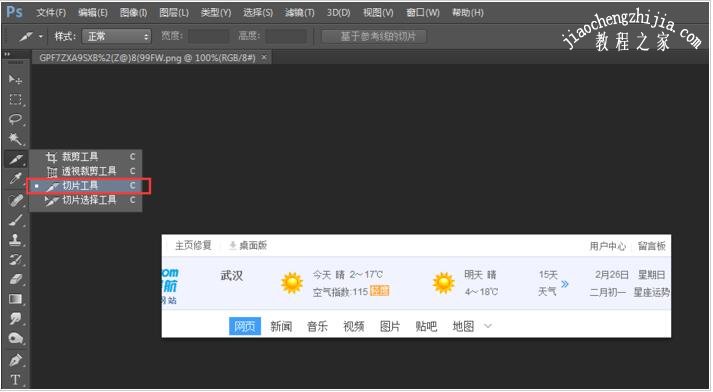This screenshot has width=713, height=392.
Task: Close the document tab
Action: point(264,58)
